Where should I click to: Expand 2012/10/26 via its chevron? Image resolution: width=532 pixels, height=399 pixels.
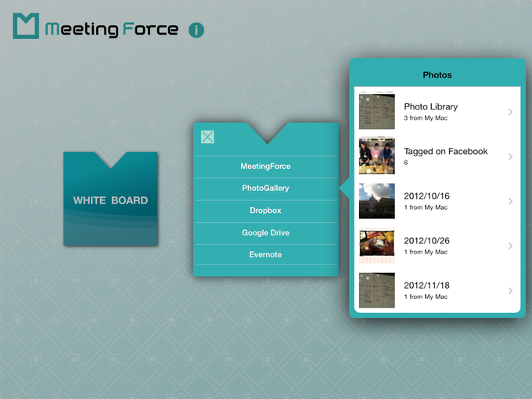[511, 246]
